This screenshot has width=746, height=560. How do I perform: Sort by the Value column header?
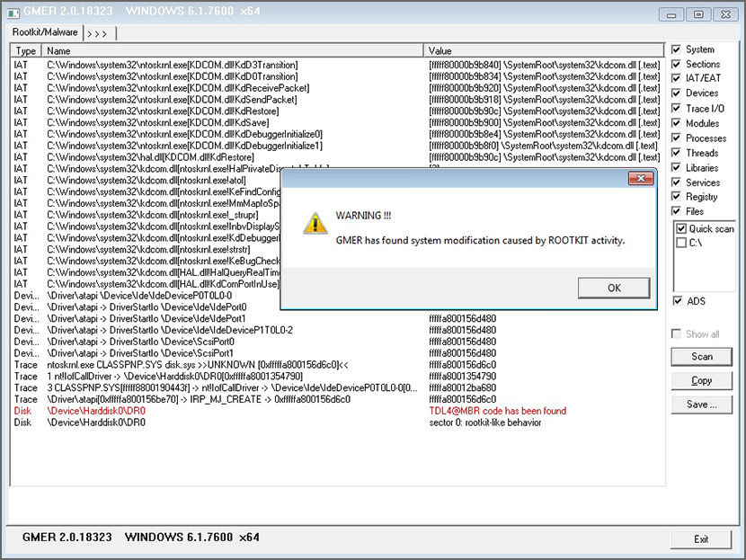coord(544,50)
